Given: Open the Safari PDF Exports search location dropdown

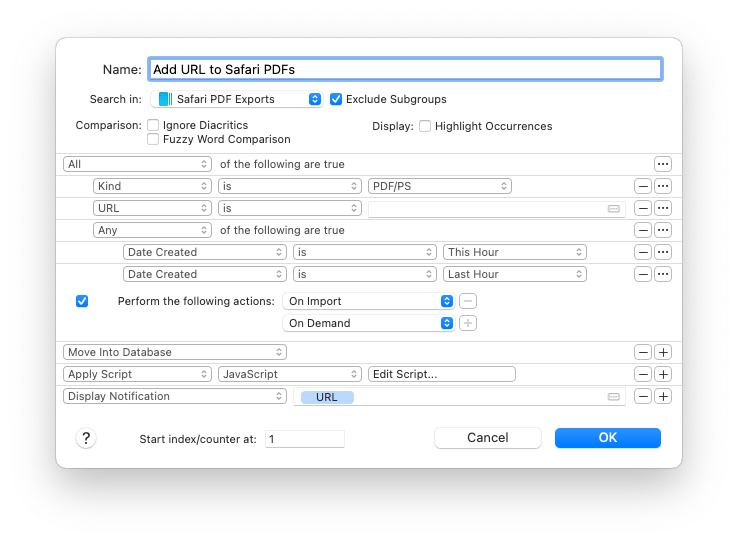Looking at the screenshot, I should point(236,99).
